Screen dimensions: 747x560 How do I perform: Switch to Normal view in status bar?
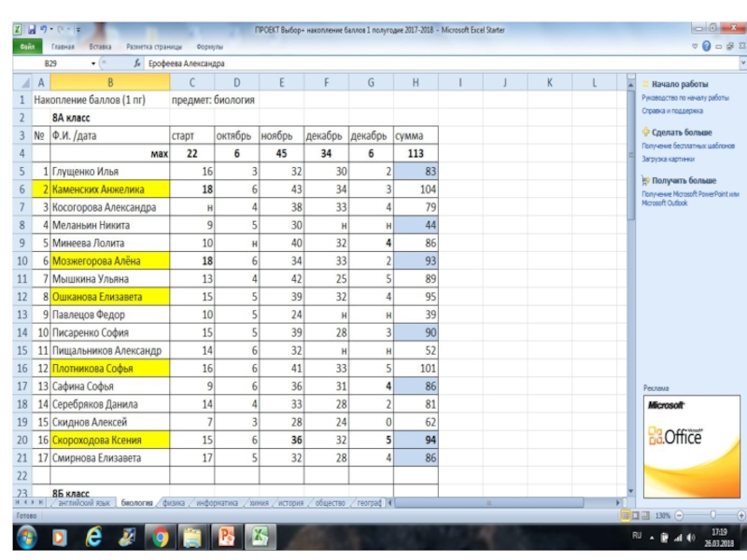point(626,515)
